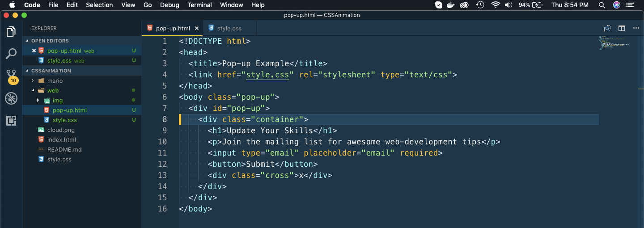The image size is (644, 228).
Task: Click the EXPLORER panel header
Action: point(44,28)
